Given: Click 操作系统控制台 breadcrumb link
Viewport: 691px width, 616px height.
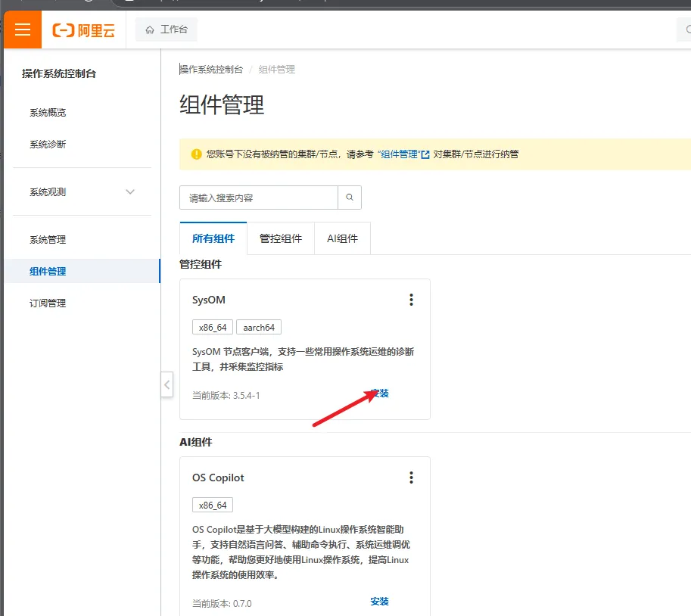Looking at the screenshot, I should coord(211,69).
